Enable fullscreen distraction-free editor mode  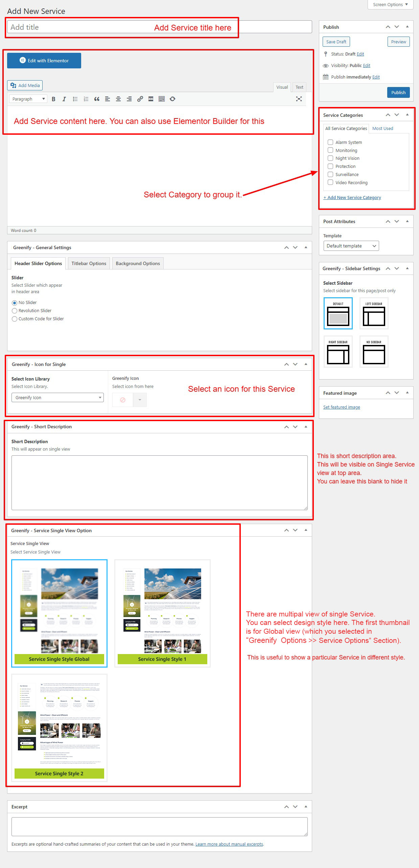point(299,99)
